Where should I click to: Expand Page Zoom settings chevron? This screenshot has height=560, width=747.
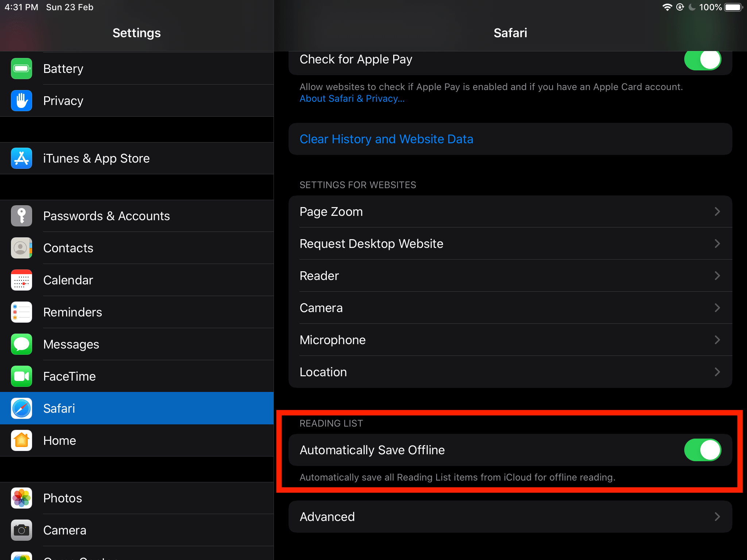pos(717,211)
